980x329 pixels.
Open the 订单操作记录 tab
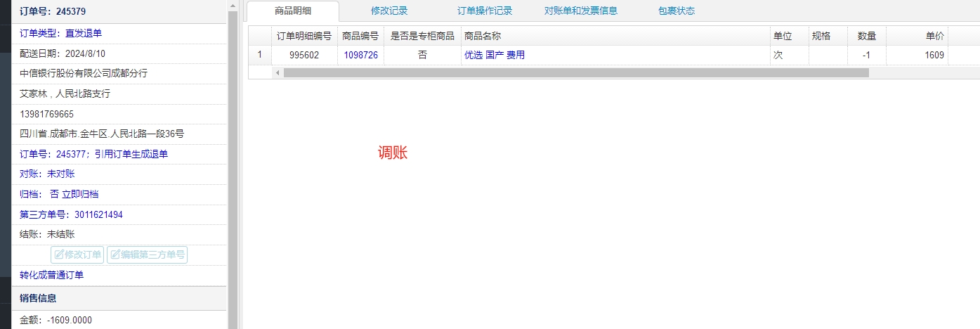485,11
